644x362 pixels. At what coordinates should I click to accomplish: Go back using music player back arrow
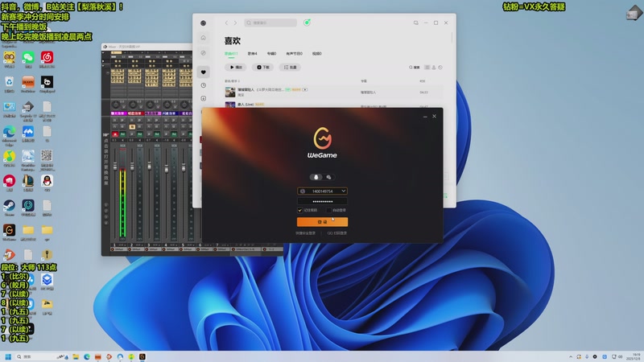226,23
